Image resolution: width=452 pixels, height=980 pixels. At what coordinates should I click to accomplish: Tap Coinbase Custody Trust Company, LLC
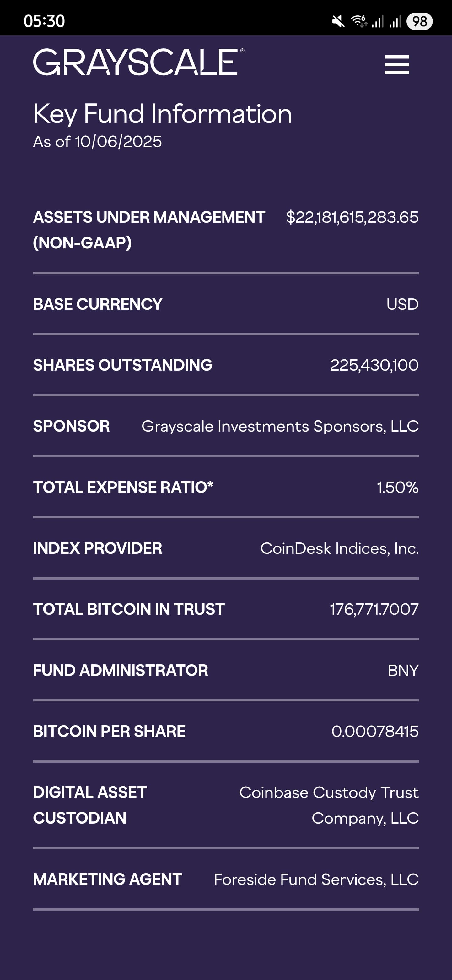click(x=329, y=805)
